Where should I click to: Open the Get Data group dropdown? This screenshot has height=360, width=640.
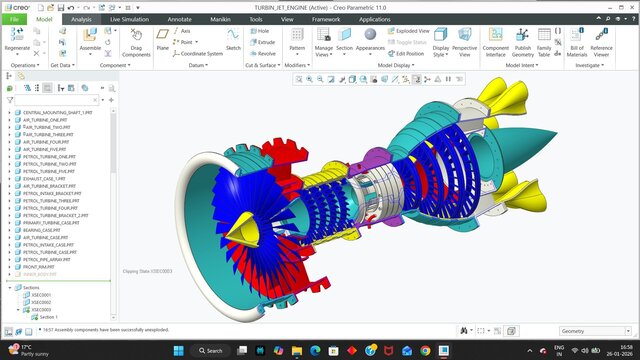pyautogui.click(x=62, y=65)
